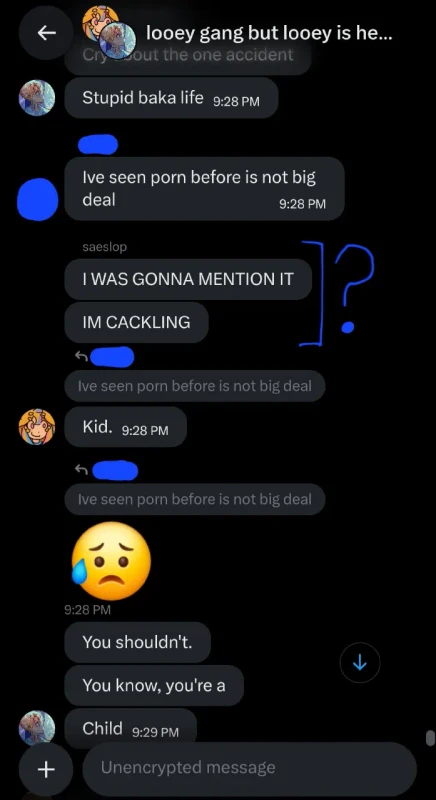Click the "Unencrypted message" input field

250,768
